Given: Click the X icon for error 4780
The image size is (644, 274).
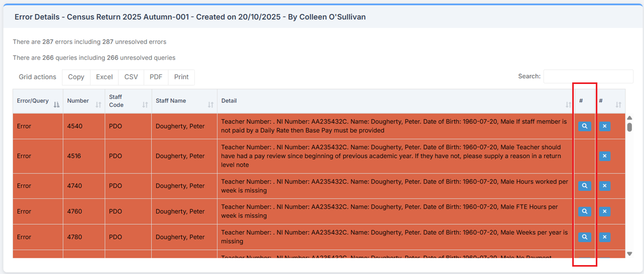Looking at the screenshot, I should tap(605, 237).
